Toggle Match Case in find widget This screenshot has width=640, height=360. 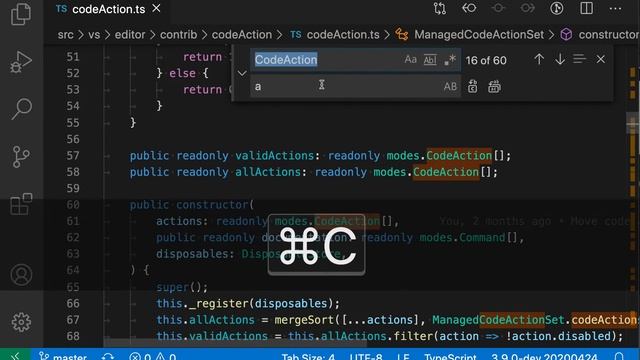coord(410,60)
